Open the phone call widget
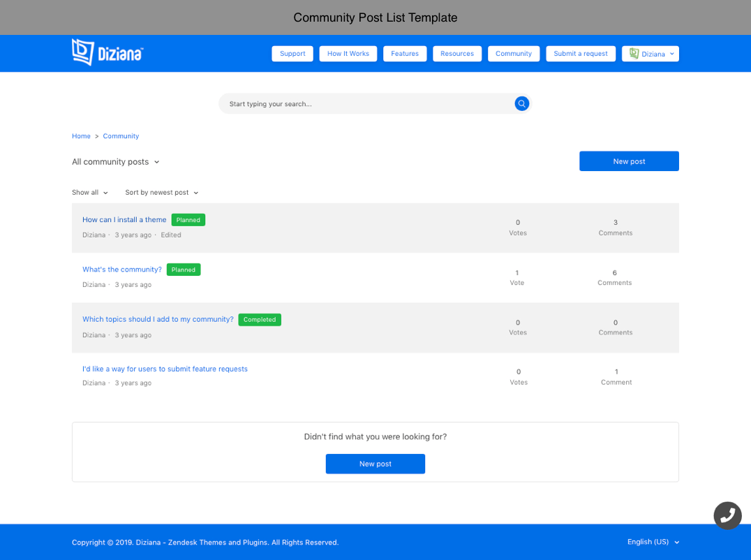 click(727, 515)
